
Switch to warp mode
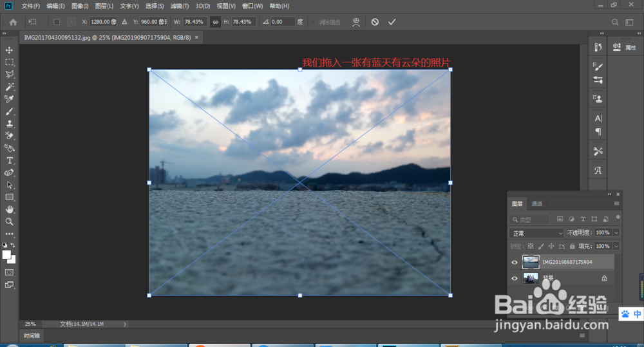(x=356, y=22)
